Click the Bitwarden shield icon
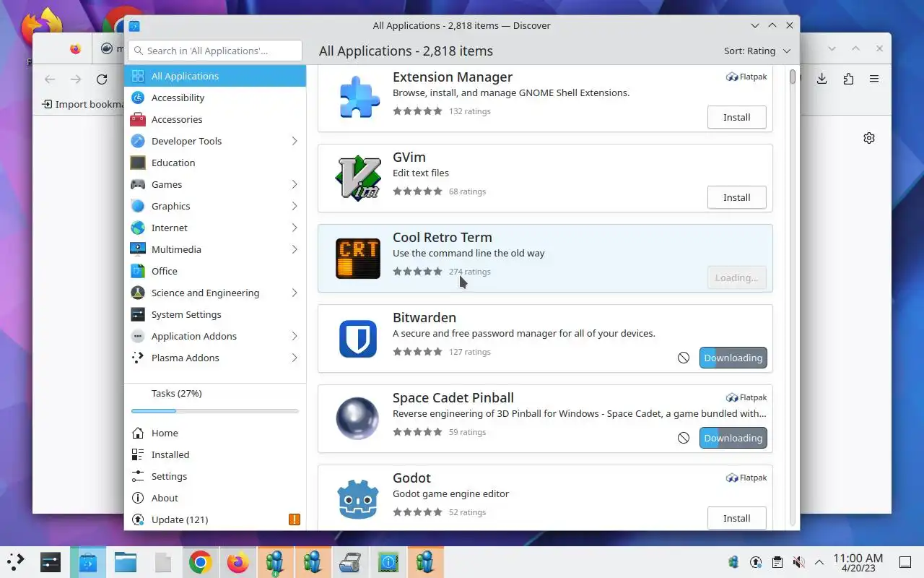The image size is (924, 578). point(358,338)
